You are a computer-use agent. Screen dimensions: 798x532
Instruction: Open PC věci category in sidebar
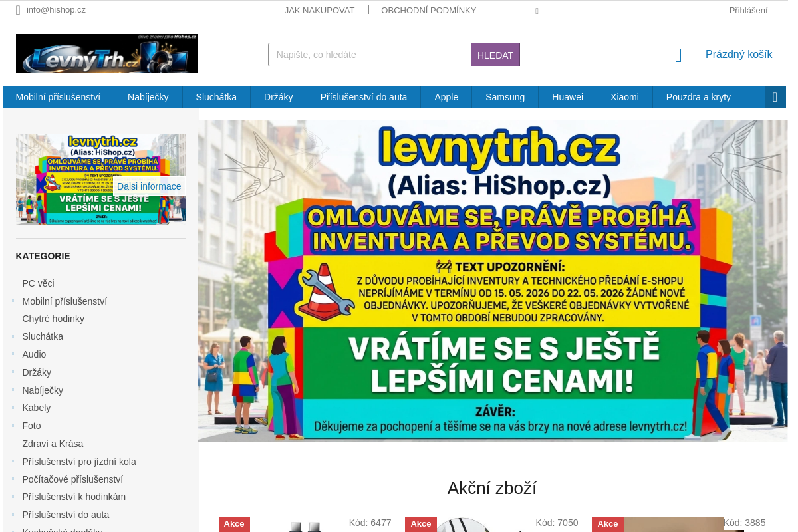(x=38, y=283)
